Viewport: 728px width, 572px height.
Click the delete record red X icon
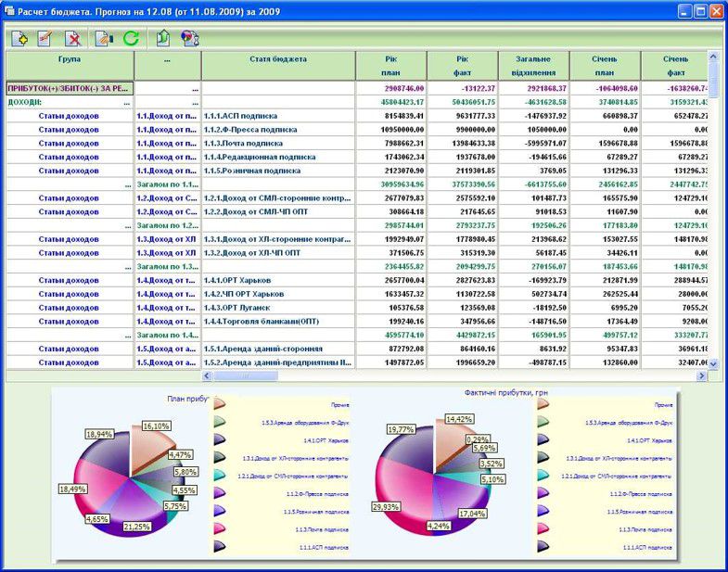(x=73, y=38)
